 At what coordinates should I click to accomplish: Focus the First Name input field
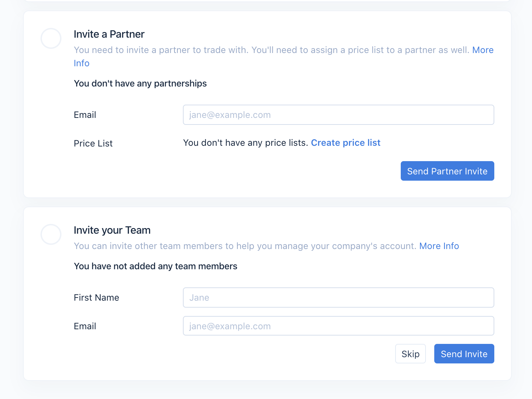coord(338,298)
